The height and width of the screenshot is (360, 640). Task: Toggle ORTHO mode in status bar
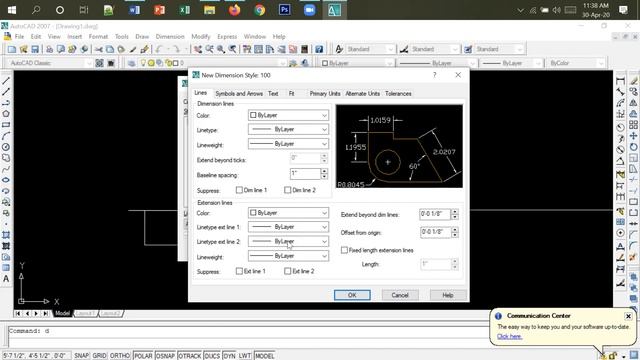120,356
